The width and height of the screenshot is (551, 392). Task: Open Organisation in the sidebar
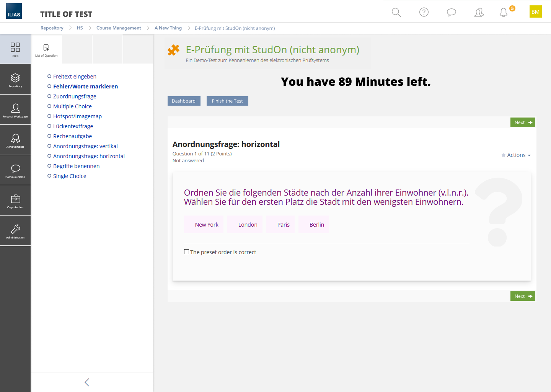[x=15, y=200]
